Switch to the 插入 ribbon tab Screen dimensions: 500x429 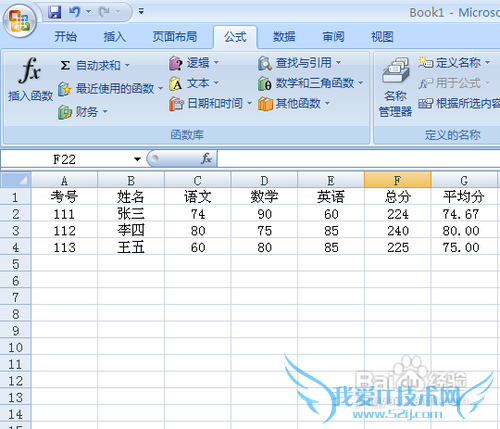tap(114, 36)
